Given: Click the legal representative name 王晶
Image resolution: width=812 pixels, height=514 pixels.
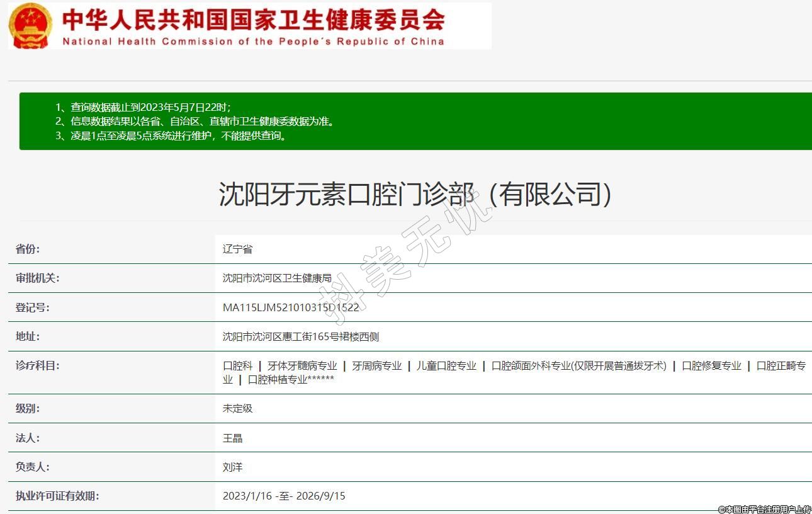Looking at the screenshot, I should coord(232,438).
